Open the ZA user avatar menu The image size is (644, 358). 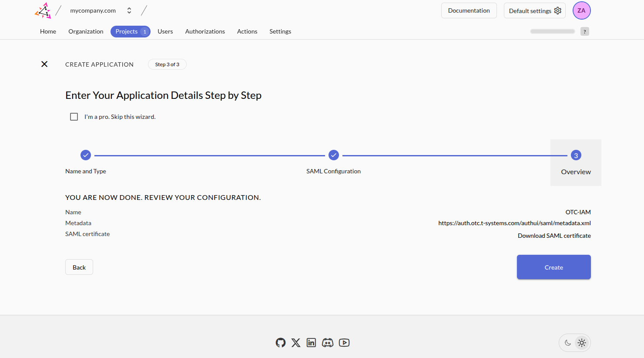(581, 11)
